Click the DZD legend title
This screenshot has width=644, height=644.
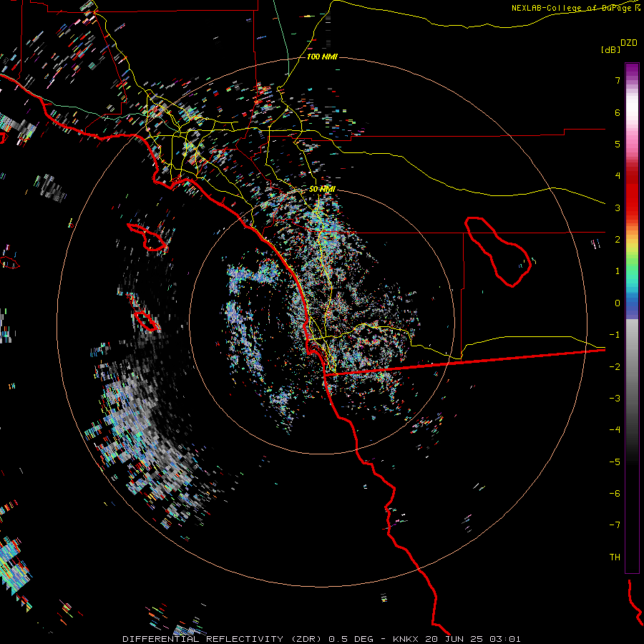(x=628, y=43)
